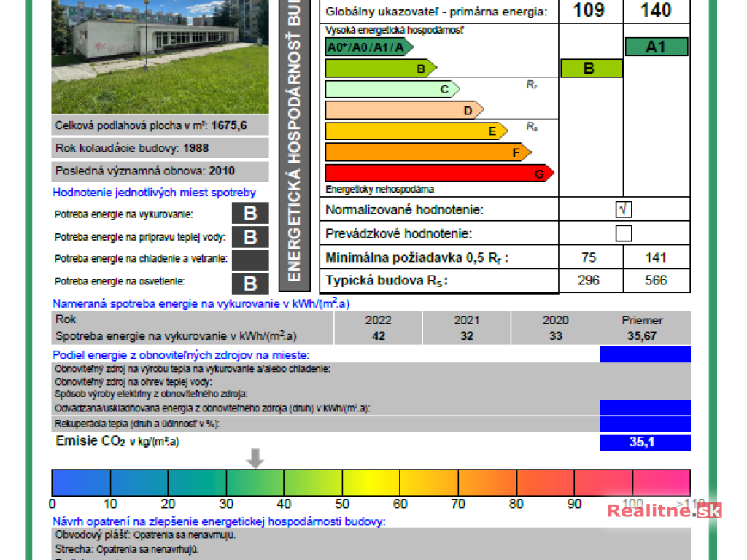This screenshot has height=560, width=747.
Task: Click the peach D class arrow
Action: 404,110
